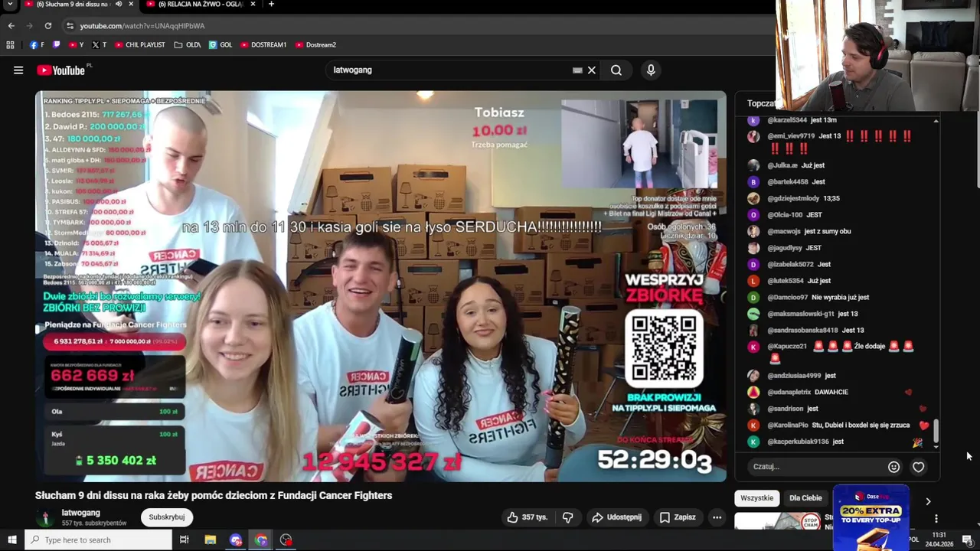Switch to RELACJA NA ŻYWO tab
Screen dimensions: 980x551
(x=201, y=5)
